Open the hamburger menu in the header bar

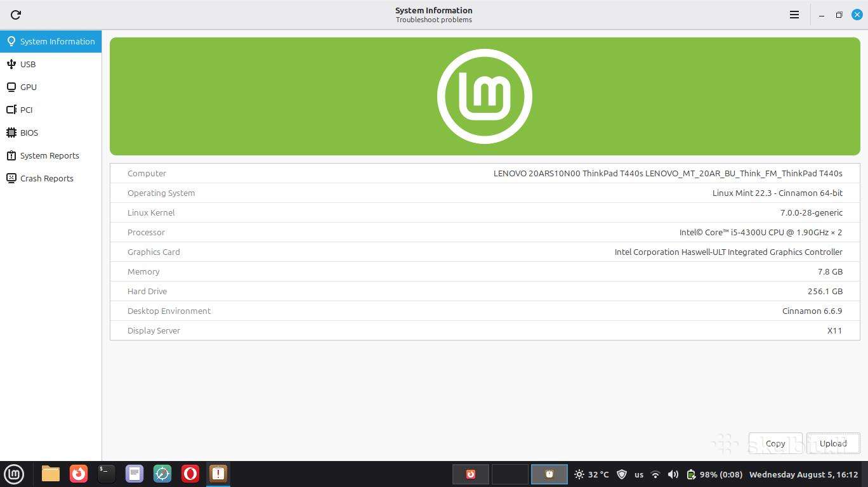click(x=794, y=15)
